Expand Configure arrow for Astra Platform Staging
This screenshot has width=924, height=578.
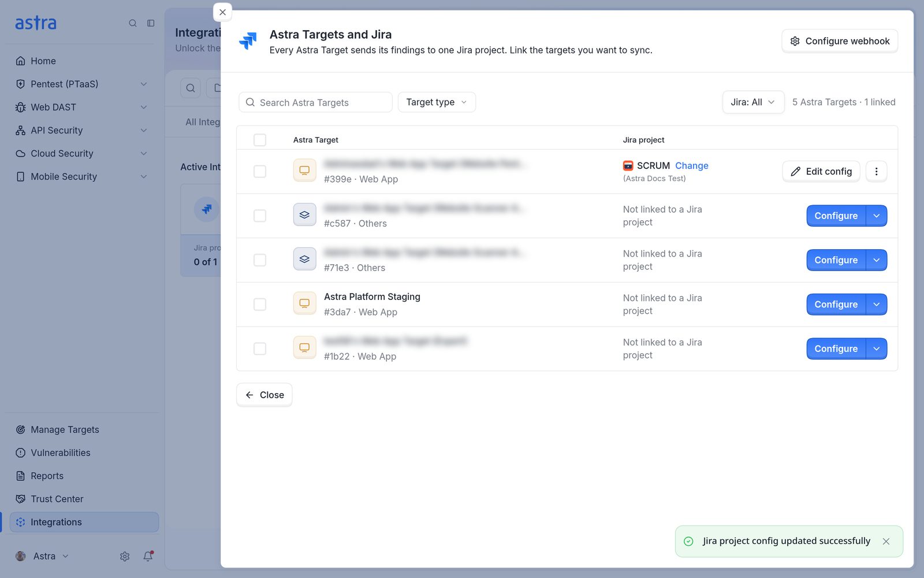click(x=877, y=304)
